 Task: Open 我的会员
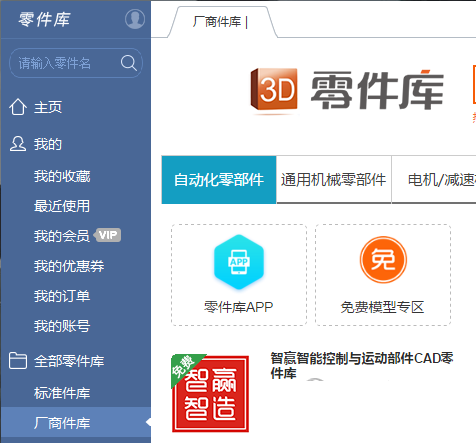click(x=62, y=236)
